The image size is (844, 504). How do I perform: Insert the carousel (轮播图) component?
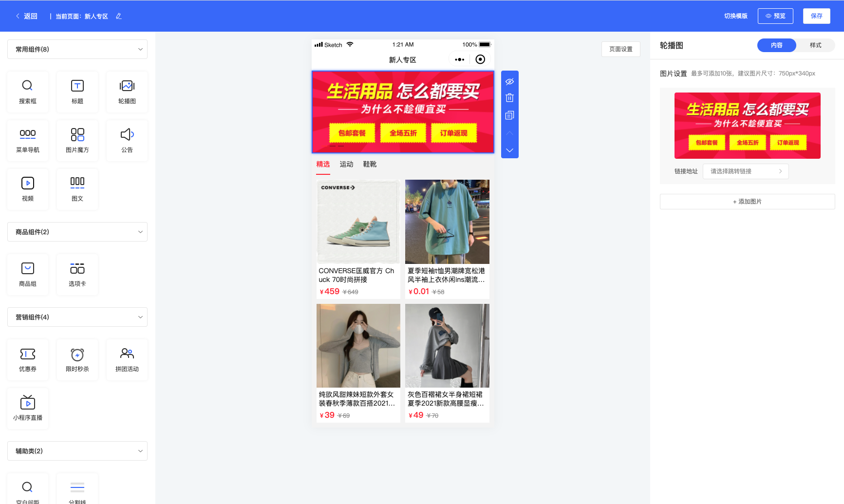[127, 92]
